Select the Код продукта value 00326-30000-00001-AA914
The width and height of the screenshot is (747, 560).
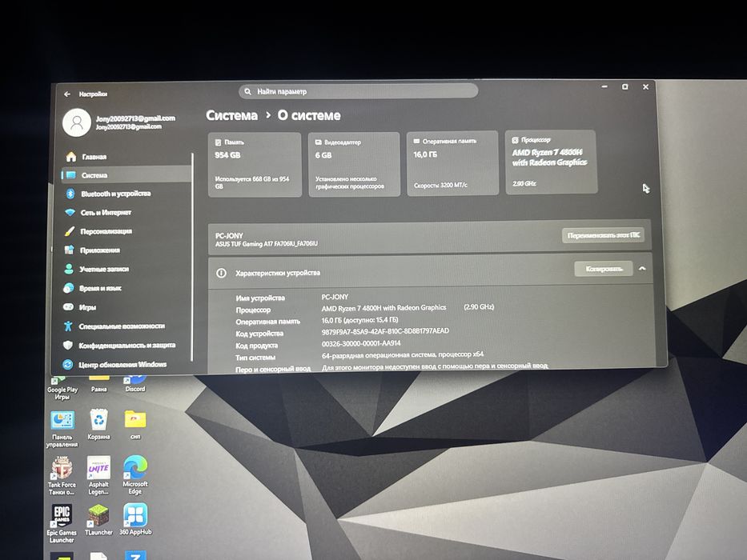(x=360, y=343)
